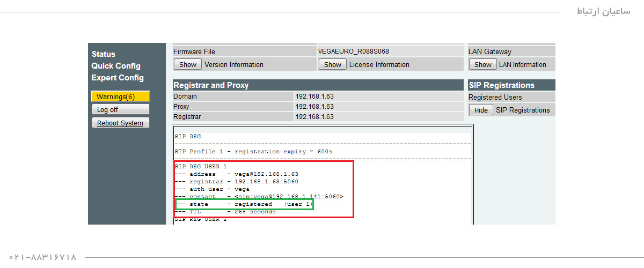This screenshot has height=268, width=644.
Task: Click the state registered (user 1) line
Action: [244, 204]
